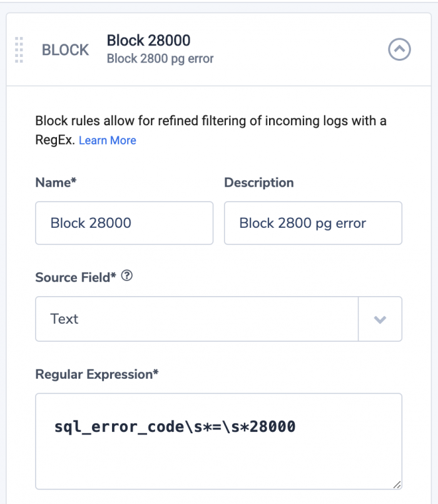Open the Learn More link

108,140
